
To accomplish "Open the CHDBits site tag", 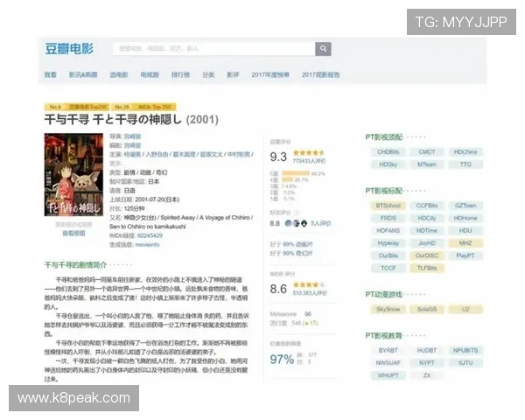I will click(x=388, y=151).
